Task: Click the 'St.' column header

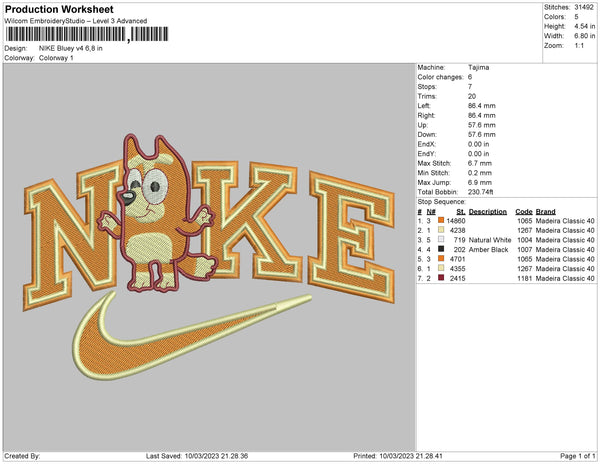Action: pyautogui.click(x=461, y=211)
